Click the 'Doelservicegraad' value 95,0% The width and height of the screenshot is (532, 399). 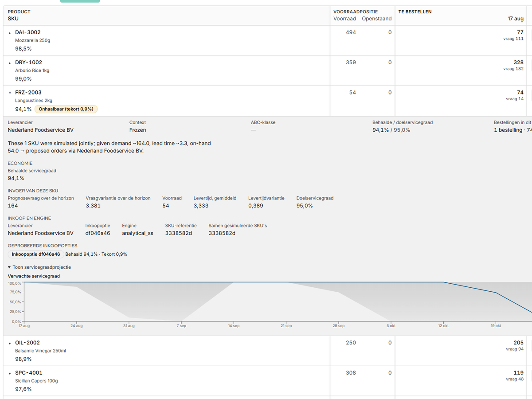[305, 206]
